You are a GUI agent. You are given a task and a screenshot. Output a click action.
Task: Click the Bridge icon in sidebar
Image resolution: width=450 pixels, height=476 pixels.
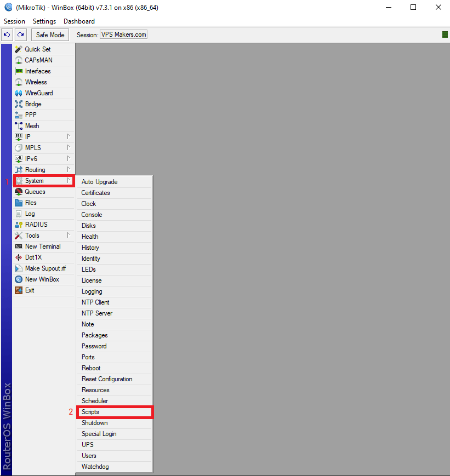[19, 104]
